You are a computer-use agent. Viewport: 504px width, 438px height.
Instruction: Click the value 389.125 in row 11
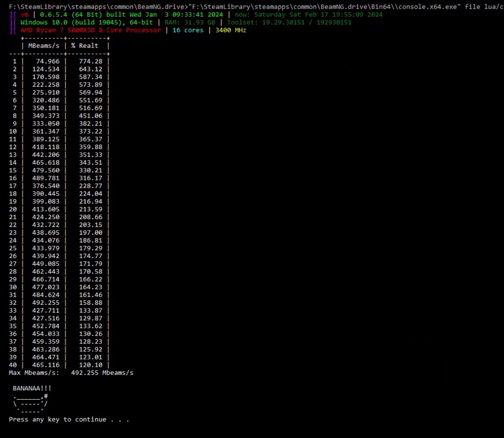pyautogui.click(x=46, y=140)
